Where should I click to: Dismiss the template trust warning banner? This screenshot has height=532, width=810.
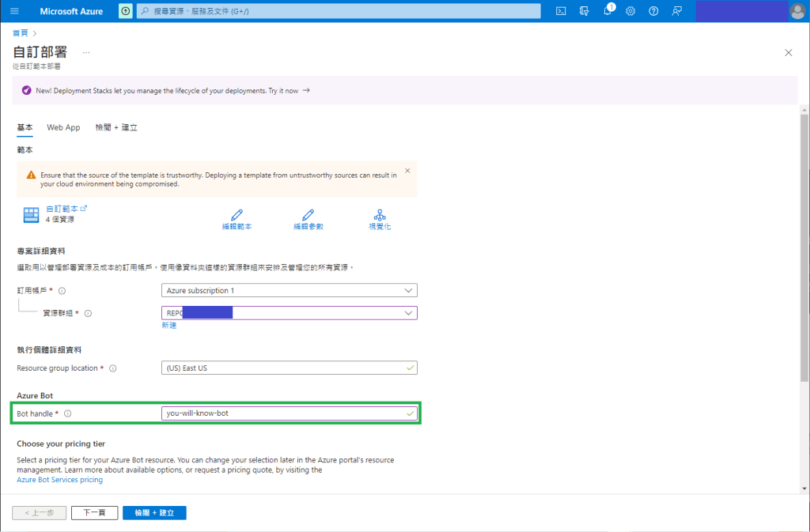407,170
